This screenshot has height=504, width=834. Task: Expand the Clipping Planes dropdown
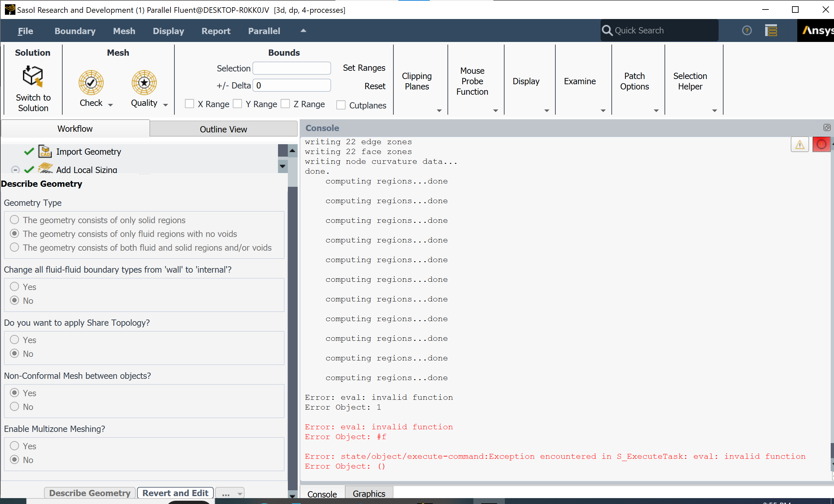pos(439,111)
